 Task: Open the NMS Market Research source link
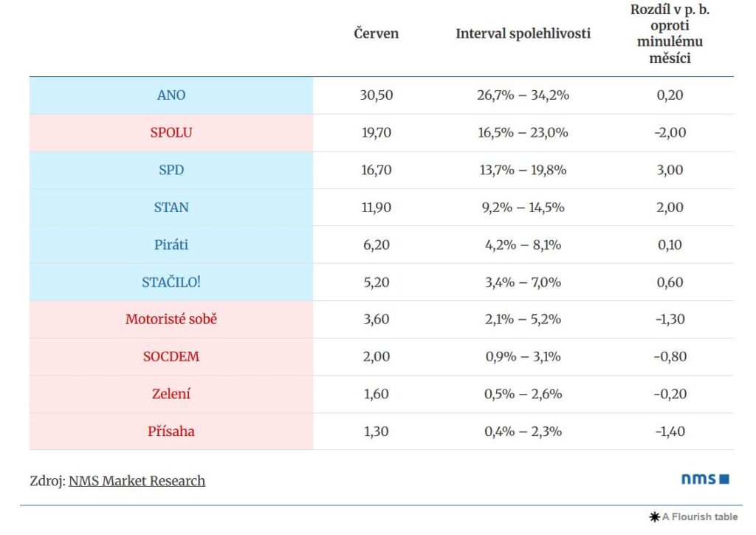(x=137, y=481)
